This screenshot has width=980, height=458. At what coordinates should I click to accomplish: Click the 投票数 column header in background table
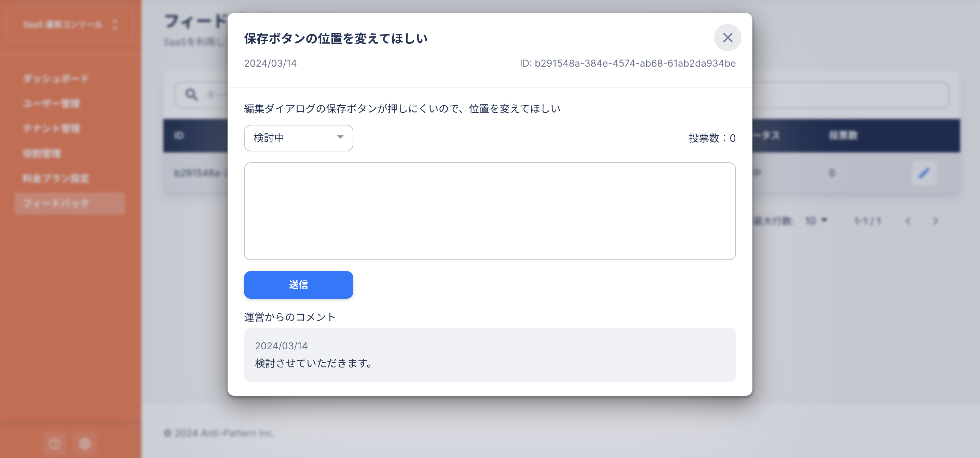pyautogui.click(x=843, y=135)
